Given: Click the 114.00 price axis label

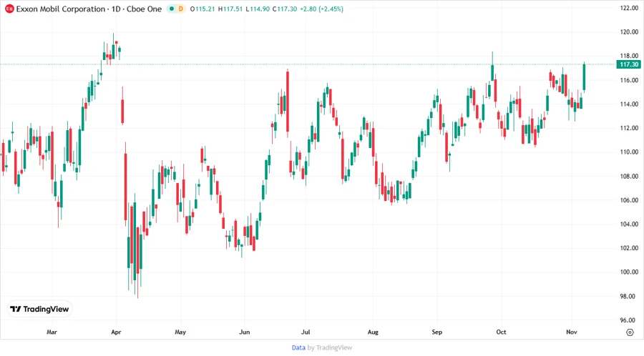Looking at the screenshot, I should [629, 104].
